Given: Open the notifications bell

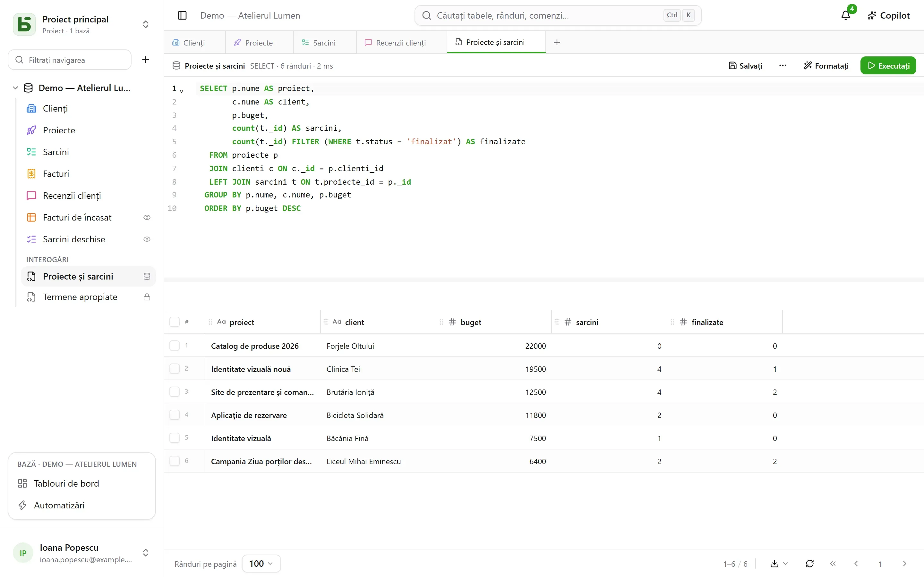Looking at the screenshot, I should [x=846, y=15].
